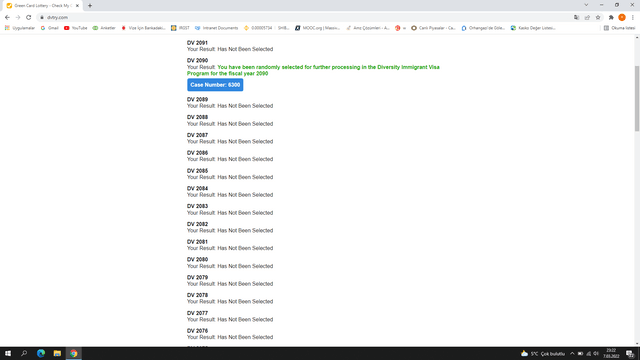
Task: Open the Chrome three-dot menu
Action: coord(633,18)
